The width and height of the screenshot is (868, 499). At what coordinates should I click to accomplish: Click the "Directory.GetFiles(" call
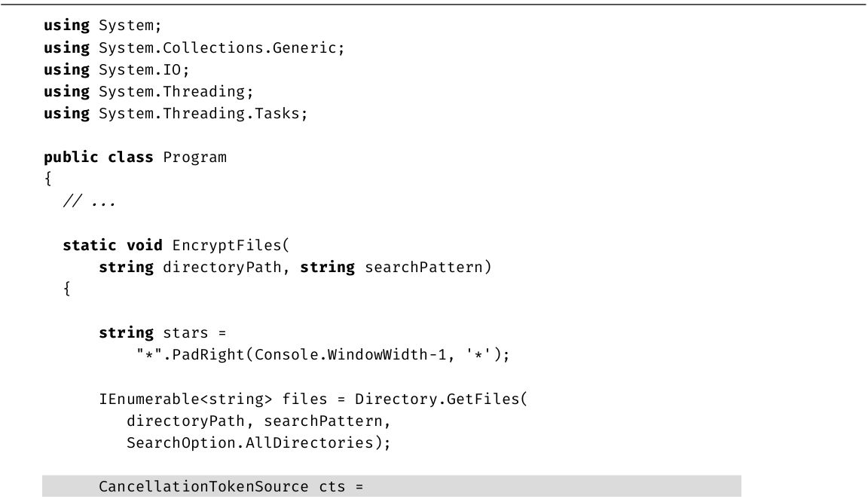442,399
